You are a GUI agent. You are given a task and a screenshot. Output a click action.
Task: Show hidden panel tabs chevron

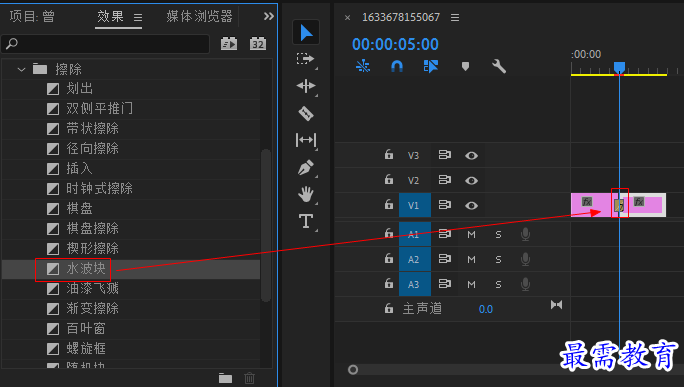[x=269, y=17]
